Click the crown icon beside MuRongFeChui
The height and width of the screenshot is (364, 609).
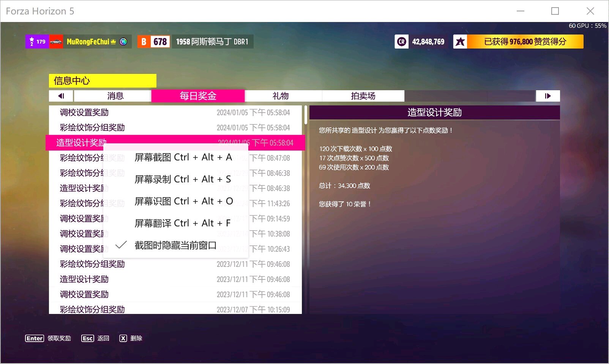[x=113, y=42]
